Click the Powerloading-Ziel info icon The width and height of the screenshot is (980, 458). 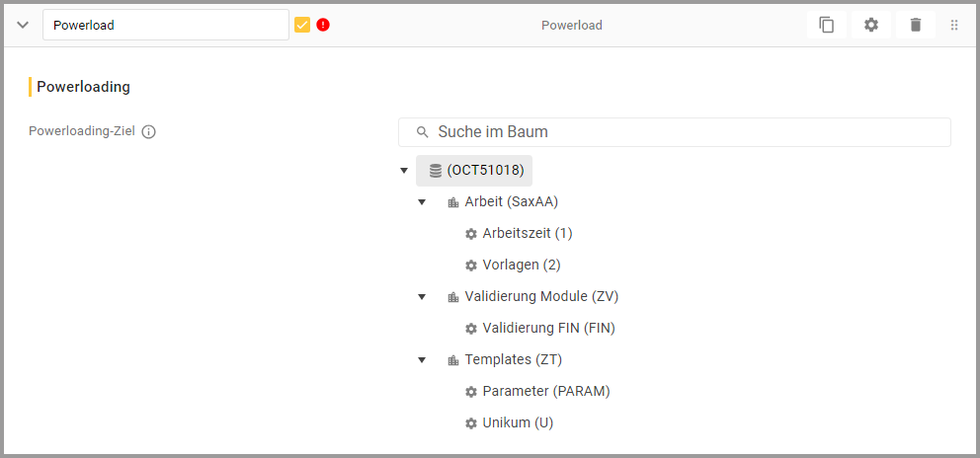(149, 131)
